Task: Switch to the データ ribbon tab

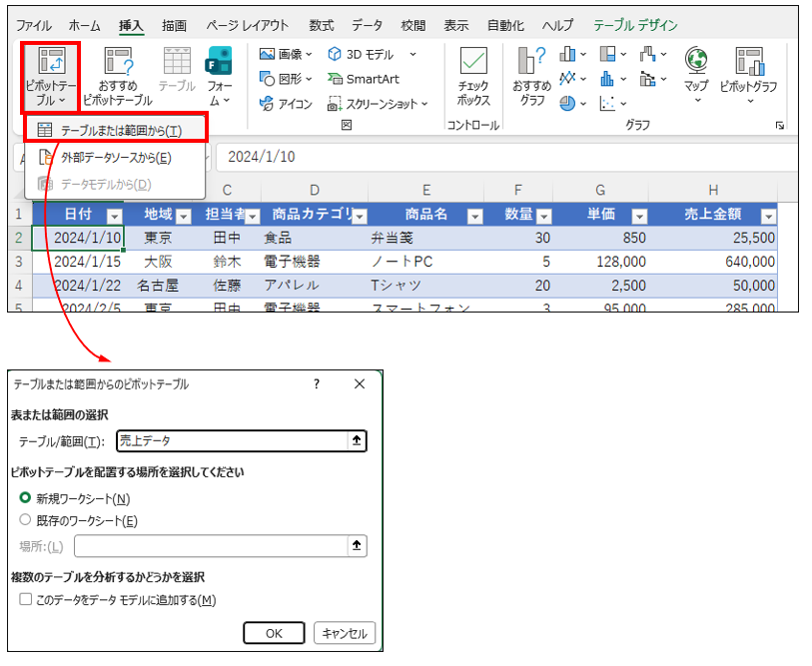Action: pyautogui.click(x=367, y=25)
